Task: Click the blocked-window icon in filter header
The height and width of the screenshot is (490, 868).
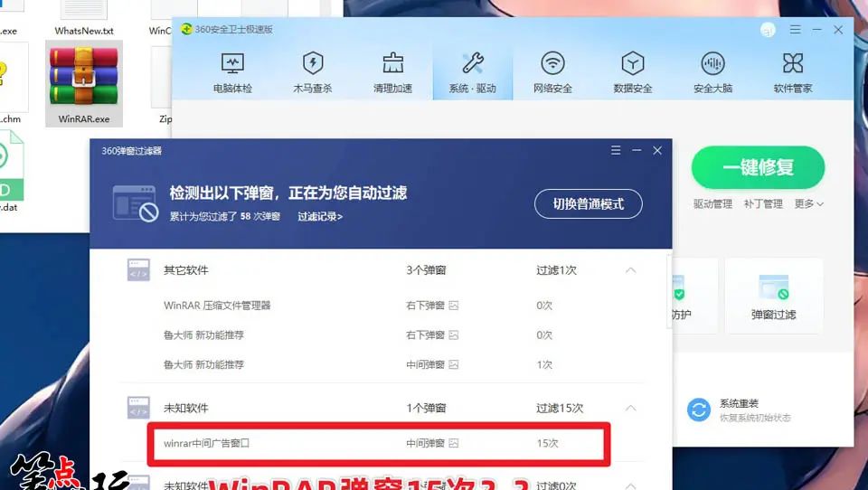Action: click(136, 203)
